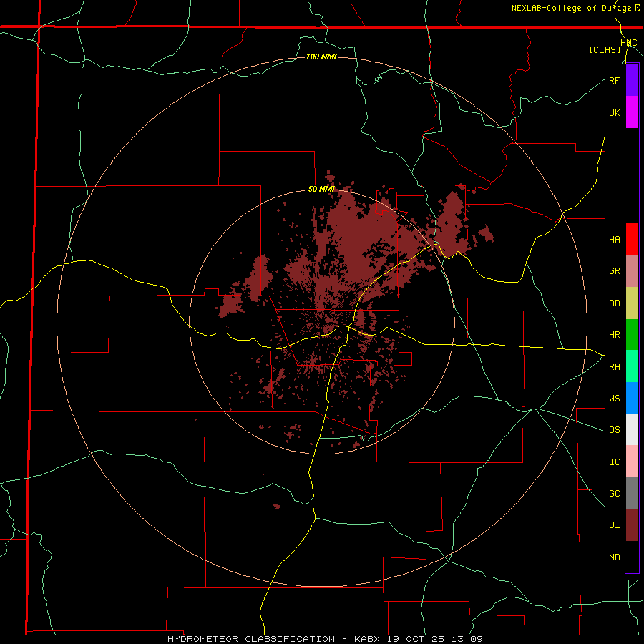The width and height of the screenshot is (644, 644).
Task: Click the HR legend label
Action: coord(614,335)
